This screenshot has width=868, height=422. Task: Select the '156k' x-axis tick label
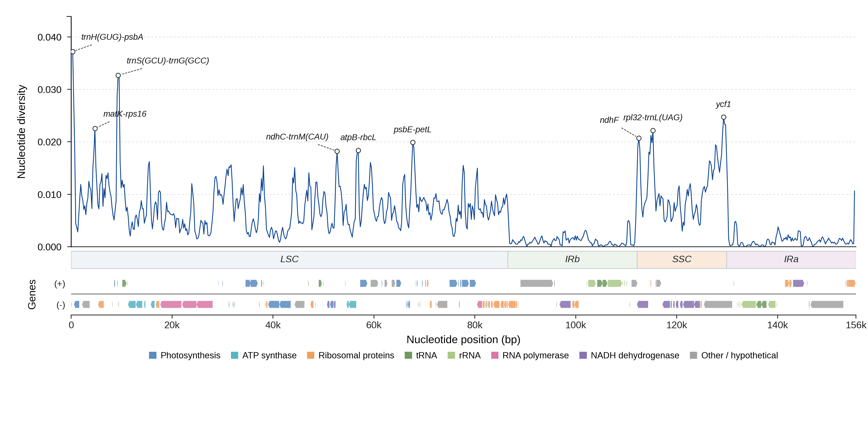pos(856,325)
